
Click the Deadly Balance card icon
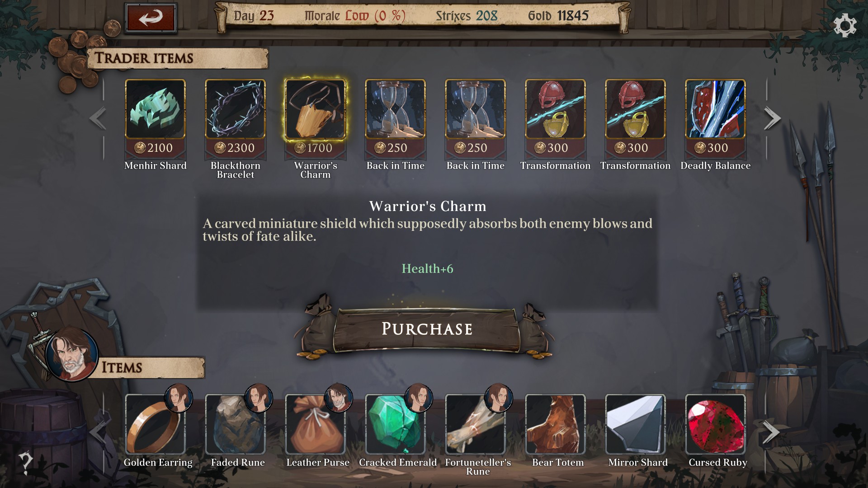tap(715, 109)
